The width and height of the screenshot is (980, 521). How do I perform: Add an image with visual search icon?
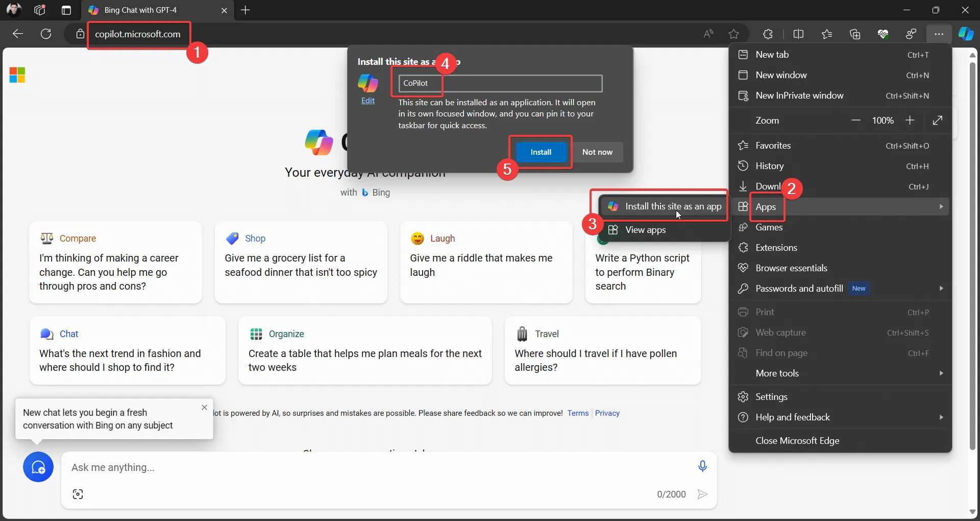pyautogui.click(x=78, y=494)
